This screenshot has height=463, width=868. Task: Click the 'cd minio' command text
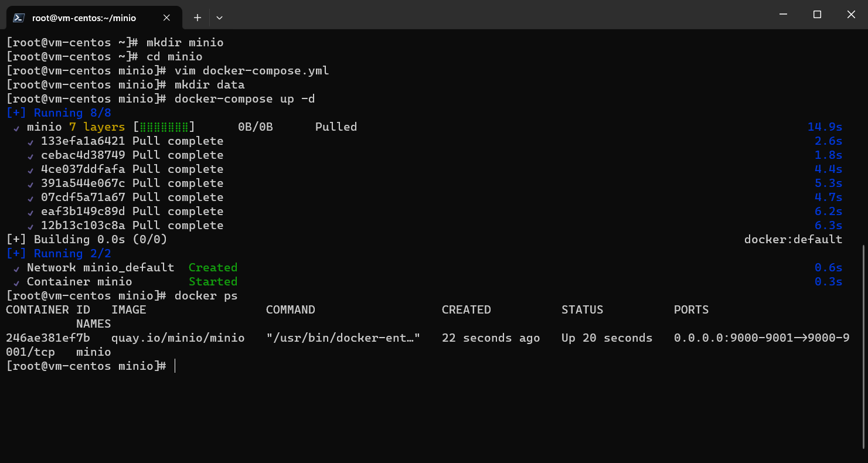174,57
